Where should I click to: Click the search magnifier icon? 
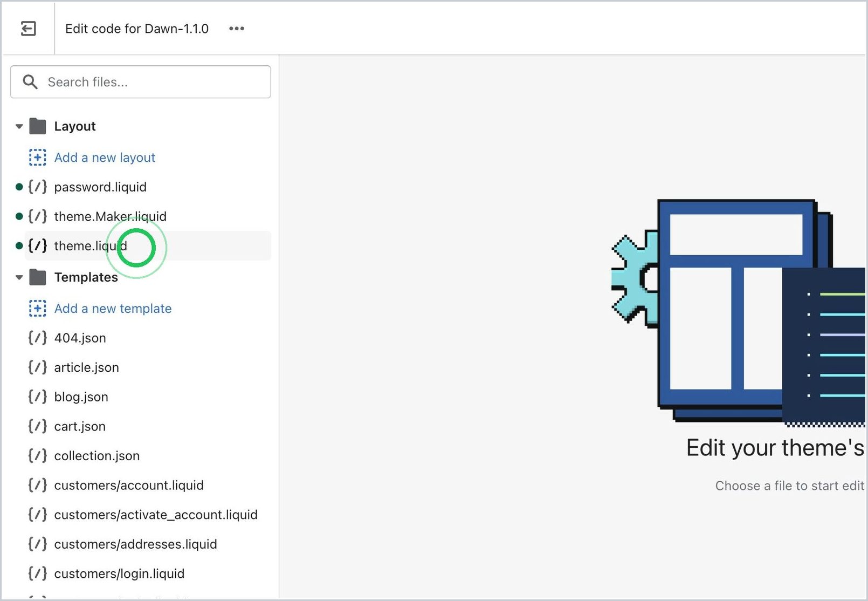click(x=30, y=82)
